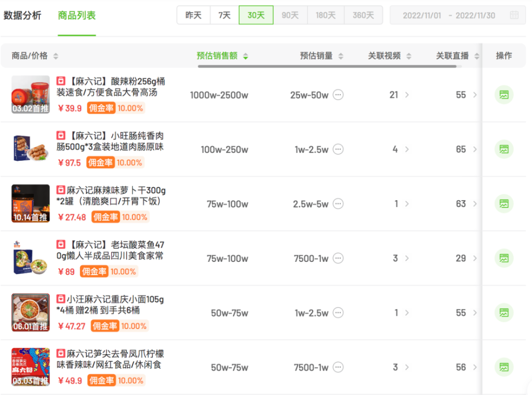Click chart icon for 小旺肠纯香肉肠 row
This screenshot has width=532, height=395.
pyautogui.click(x=503, y=149)
